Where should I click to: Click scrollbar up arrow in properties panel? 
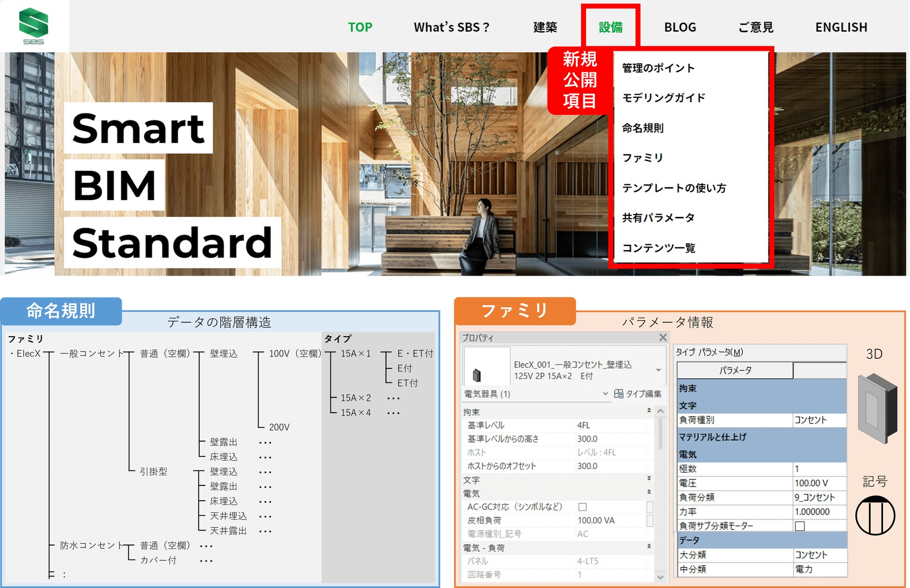tap(660, 411)
